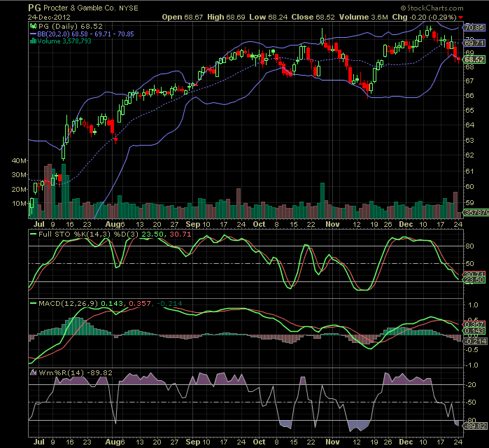Click the 'Low 68.24' value
Image resolution: width=489 pixels, height=448 pixels.
point(269,17)
